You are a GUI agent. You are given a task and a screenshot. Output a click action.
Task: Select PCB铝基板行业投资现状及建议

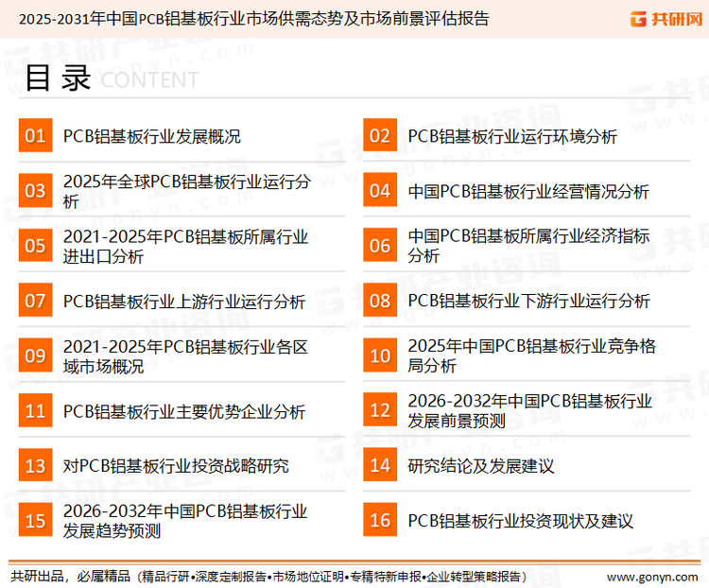click(x=520, y=521)
